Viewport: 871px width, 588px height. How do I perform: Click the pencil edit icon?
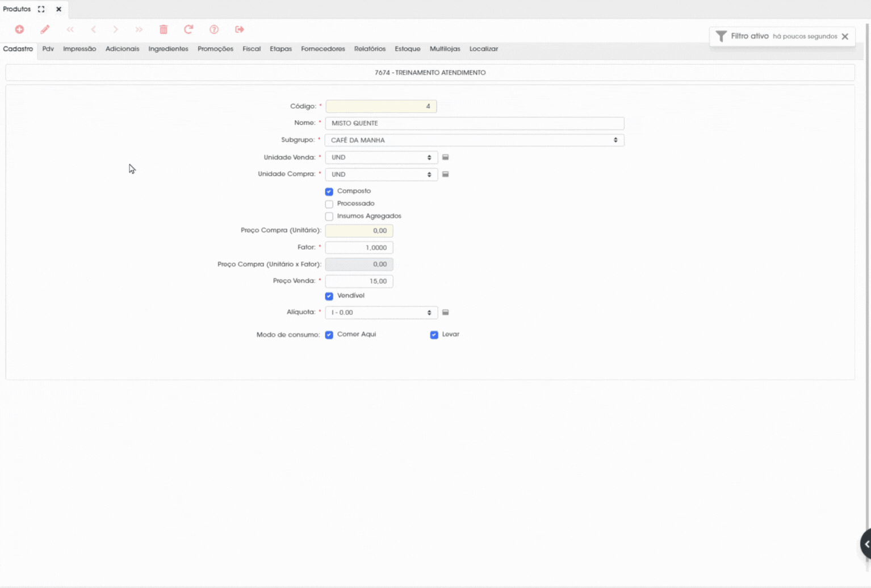coord(45,30)
